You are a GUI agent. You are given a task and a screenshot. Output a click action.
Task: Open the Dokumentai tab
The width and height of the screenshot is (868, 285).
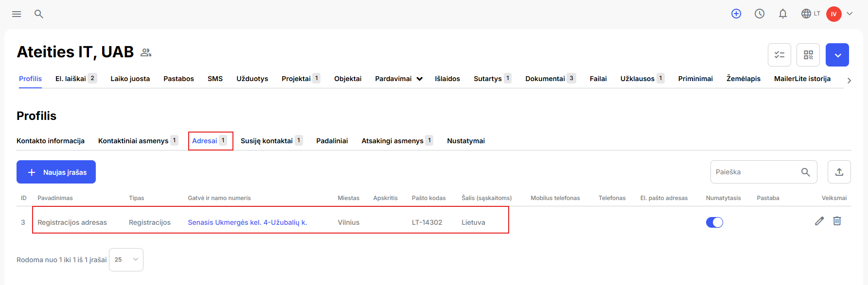pos(550,79)
